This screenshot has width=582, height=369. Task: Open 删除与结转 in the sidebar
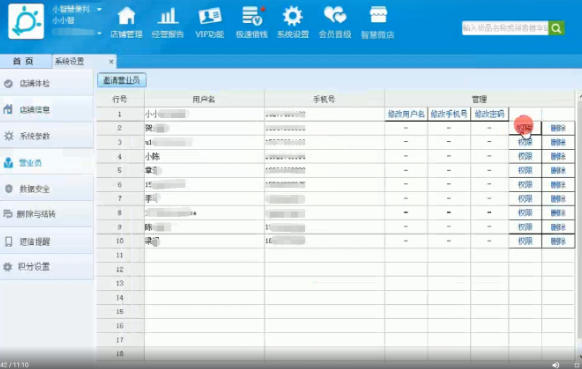46,214
